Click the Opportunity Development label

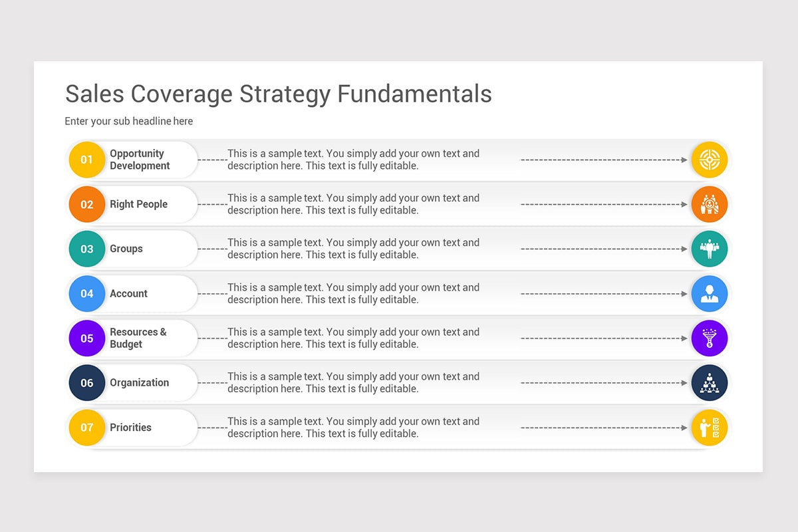[140, 160]
